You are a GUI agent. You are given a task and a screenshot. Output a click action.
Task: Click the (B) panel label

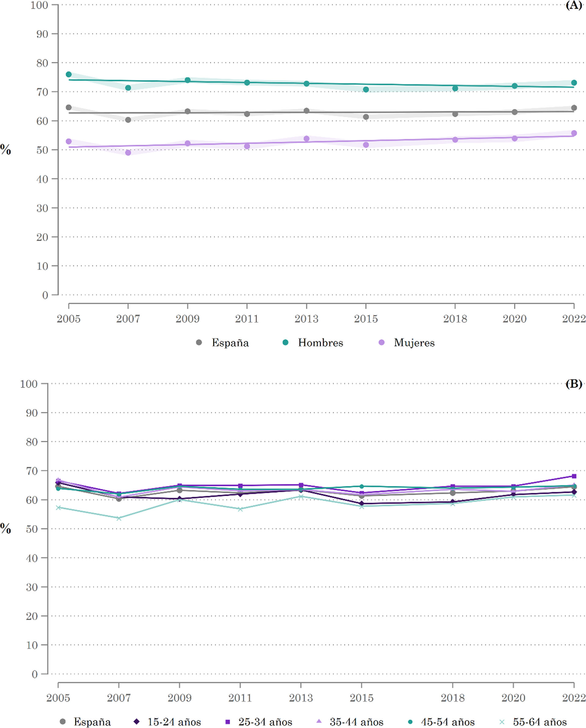[x=573, y=384]
